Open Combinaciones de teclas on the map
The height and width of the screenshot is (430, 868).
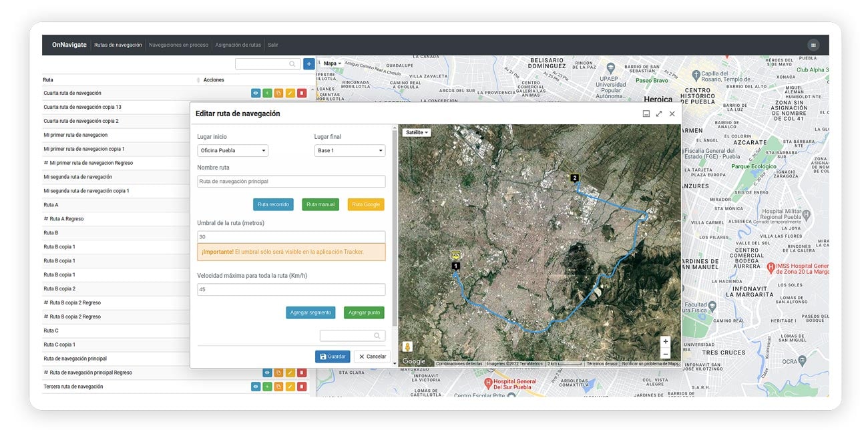459,364
